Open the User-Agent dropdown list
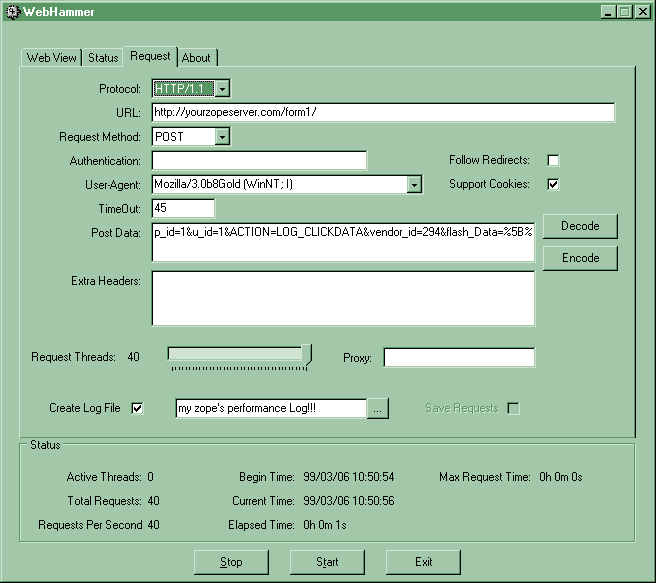Screen dimensions: 656x583 [414, 184]
